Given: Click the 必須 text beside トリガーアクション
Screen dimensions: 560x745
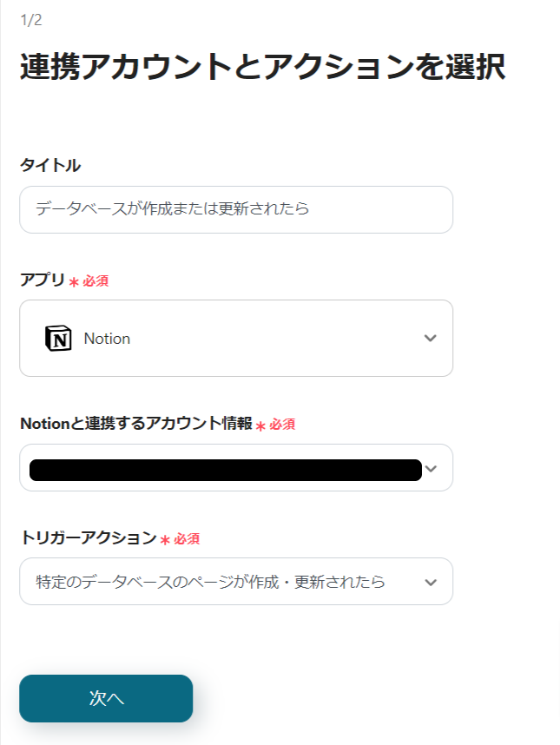Looking at the screenshot, I should point(187,539).
